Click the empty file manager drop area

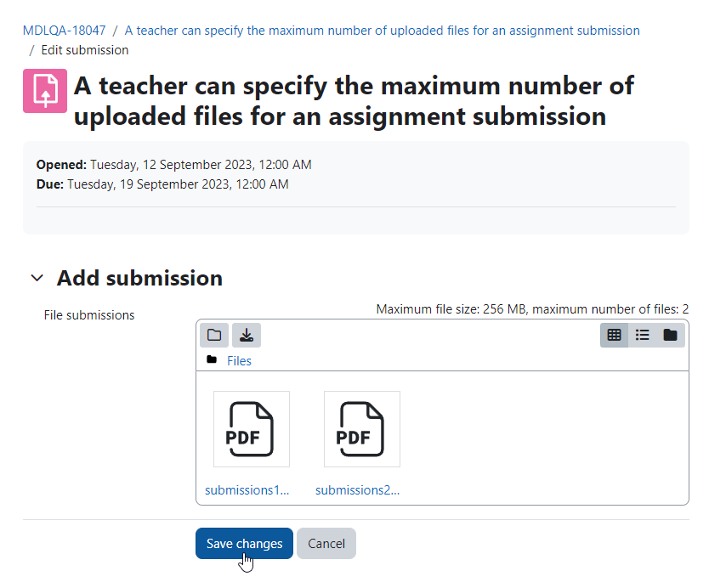[x=542, y=438]
